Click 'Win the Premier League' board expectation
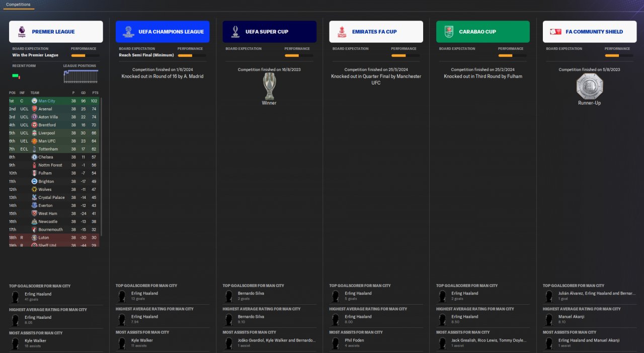Viewport: 644px width, 353px height. [35, 55]
